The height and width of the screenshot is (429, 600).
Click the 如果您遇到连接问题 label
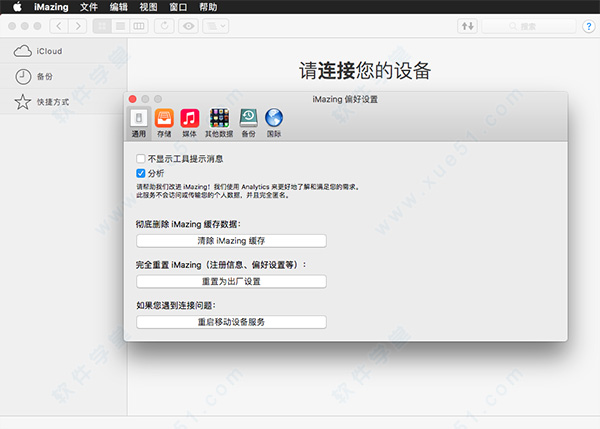point(176,305)
